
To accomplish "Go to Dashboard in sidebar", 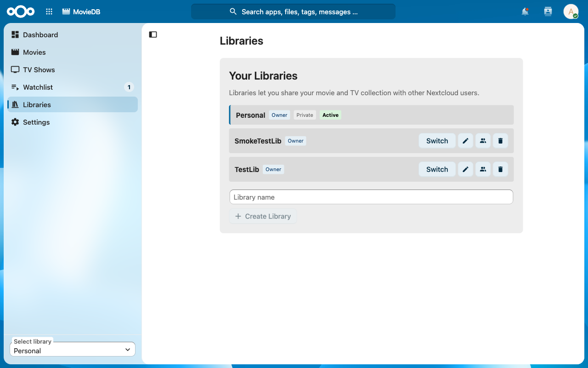I will pos(73,34).
